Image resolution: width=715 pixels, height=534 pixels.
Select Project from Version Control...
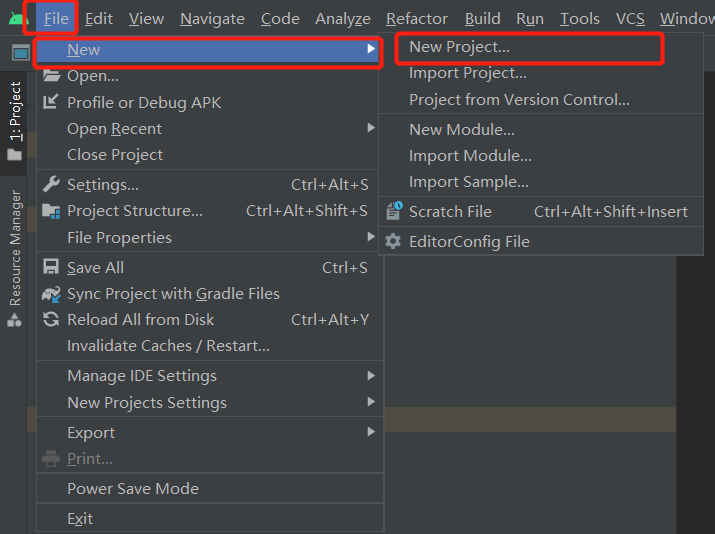point(541,99)
